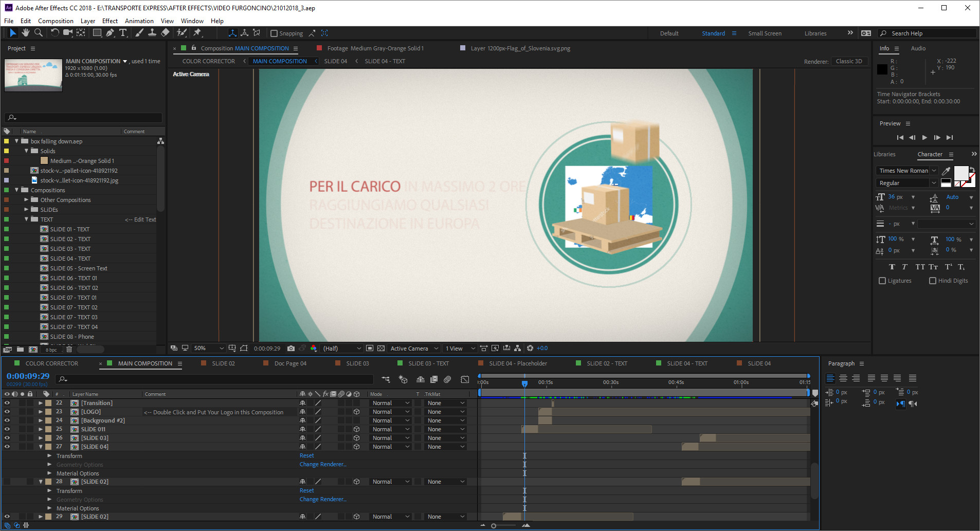
Task: Enable the Hindi Digits checkbox
Action: coord(933,281)
